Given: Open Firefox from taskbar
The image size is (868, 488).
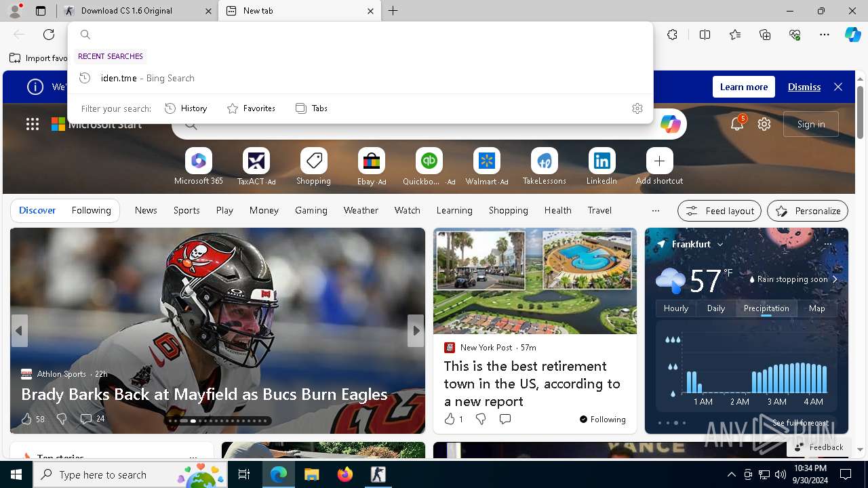Looking at the screenshot, I should (x=345, y=474).
